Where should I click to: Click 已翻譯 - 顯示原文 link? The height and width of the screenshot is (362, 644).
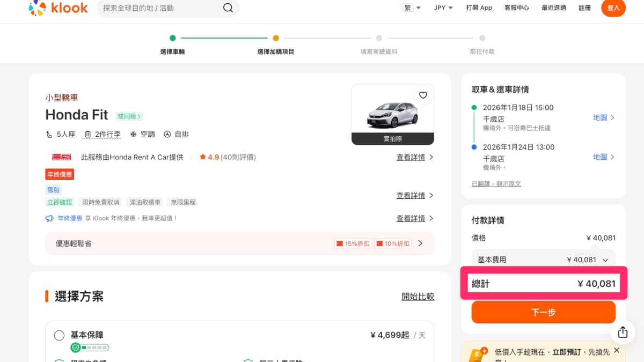click(x=496, y=183)
